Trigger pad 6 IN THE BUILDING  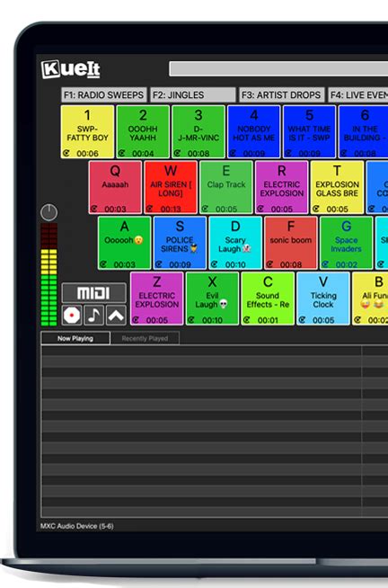click(363, 131)
